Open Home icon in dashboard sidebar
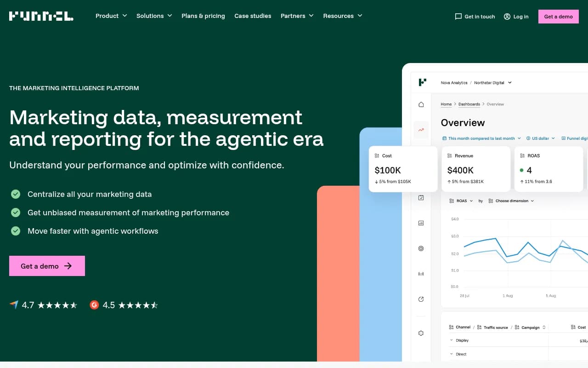Viewport: 588px width, 368px height. coord(421,104)
